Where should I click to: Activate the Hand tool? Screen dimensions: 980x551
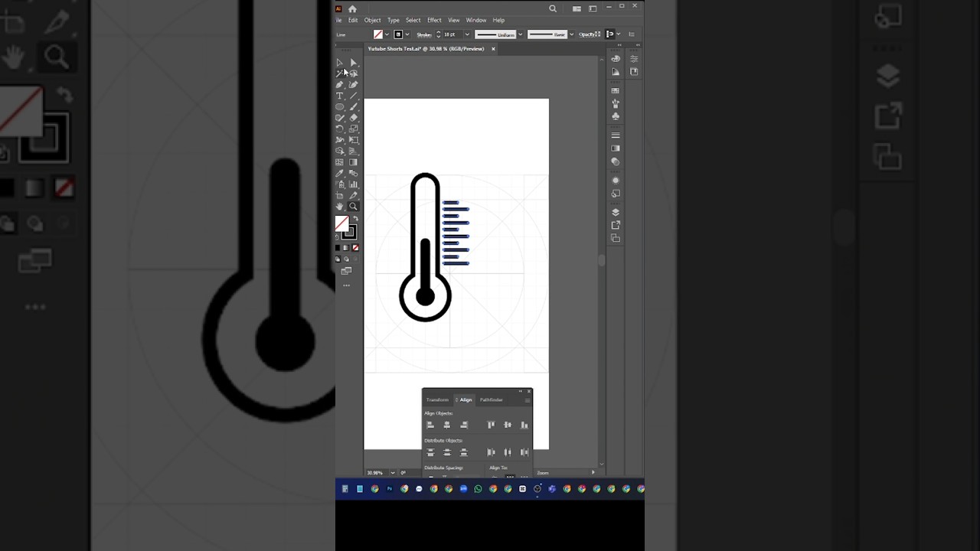pyautogui.click(x=340, y=206)
